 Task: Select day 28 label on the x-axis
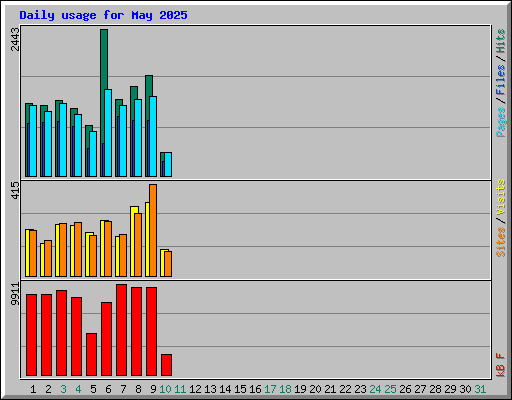click(435, 389)
